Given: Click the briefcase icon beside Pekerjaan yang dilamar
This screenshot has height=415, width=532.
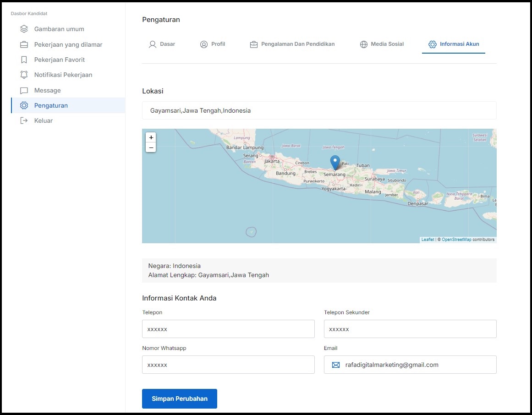Looking at the screenshot, I should [24, 44].
